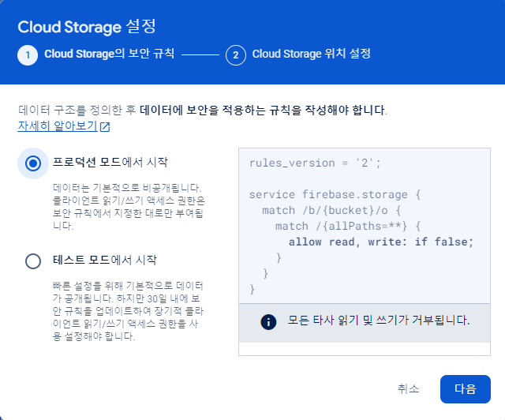The width and height of the screenshot is (505, 420).
Task: Click the step 2 number circle
Action: pos(235,54)
